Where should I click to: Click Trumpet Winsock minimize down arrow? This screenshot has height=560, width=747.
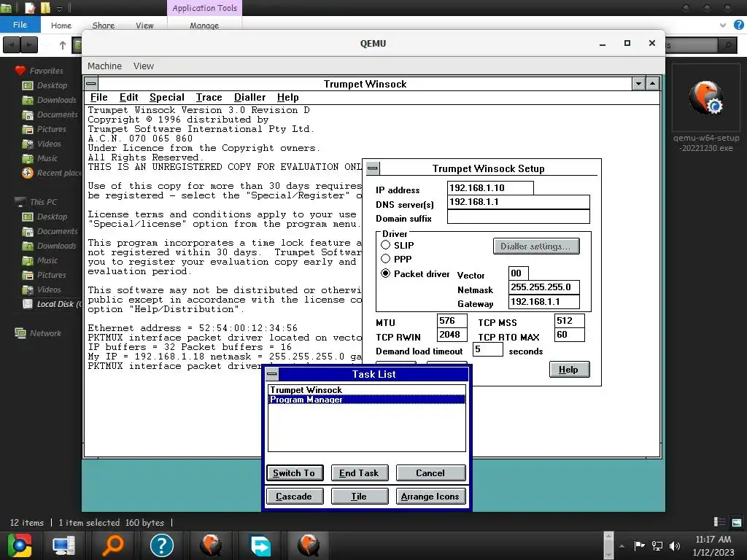(639, 84)
